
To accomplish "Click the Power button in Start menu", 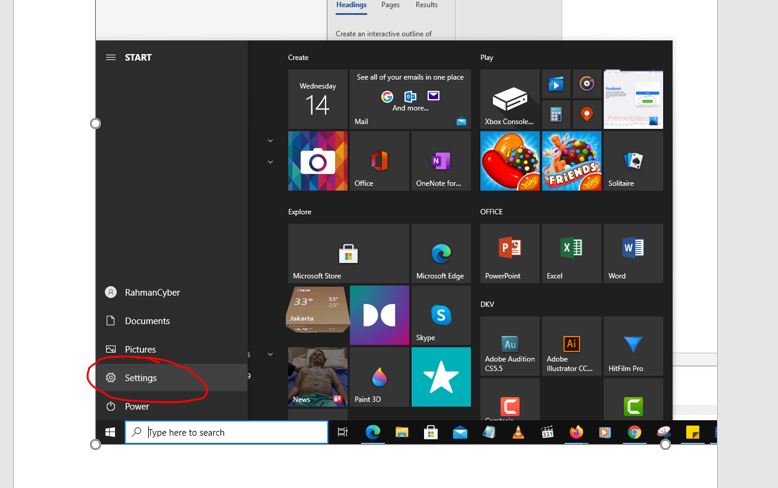I will (172, 406).
